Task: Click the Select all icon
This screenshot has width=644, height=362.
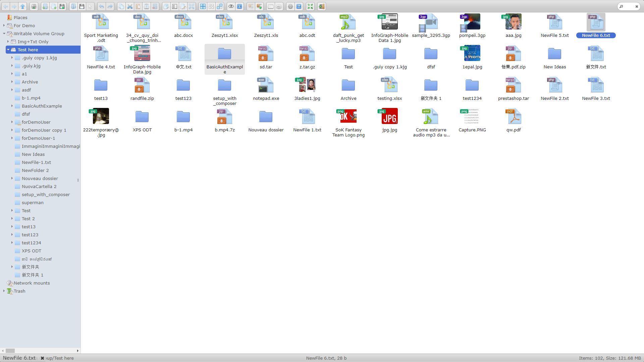Action: [203, 6]
